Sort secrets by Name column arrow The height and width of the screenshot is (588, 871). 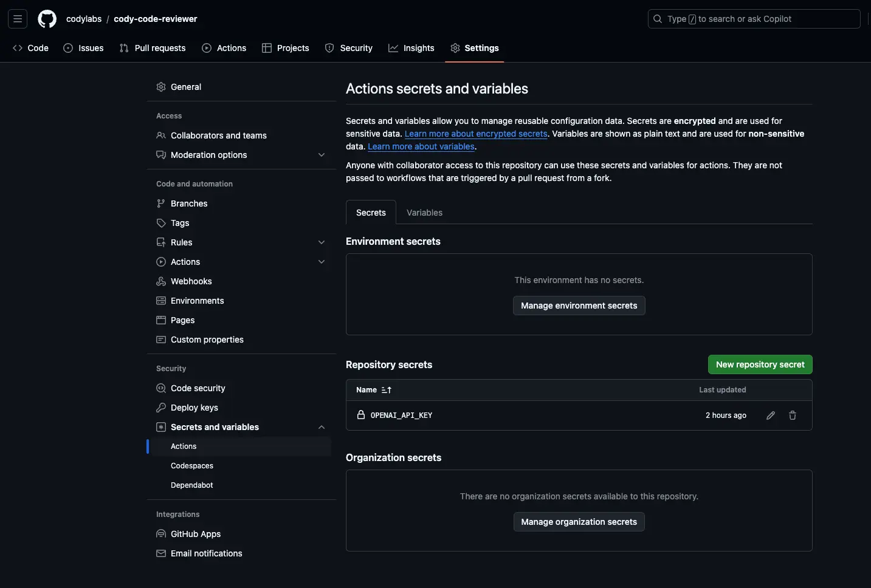(386, 390)
